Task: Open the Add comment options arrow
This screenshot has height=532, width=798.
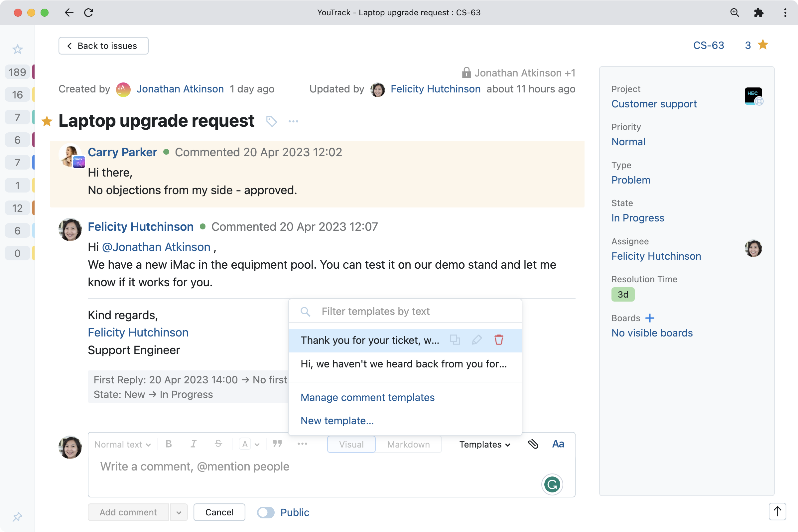Action: coord(179,512)
